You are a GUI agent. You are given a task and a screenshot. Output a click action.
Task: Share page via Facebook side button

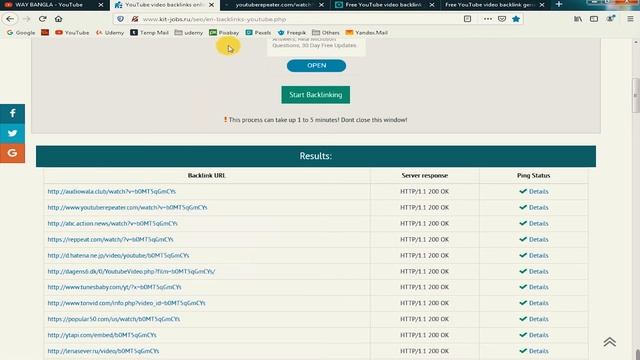12,113
